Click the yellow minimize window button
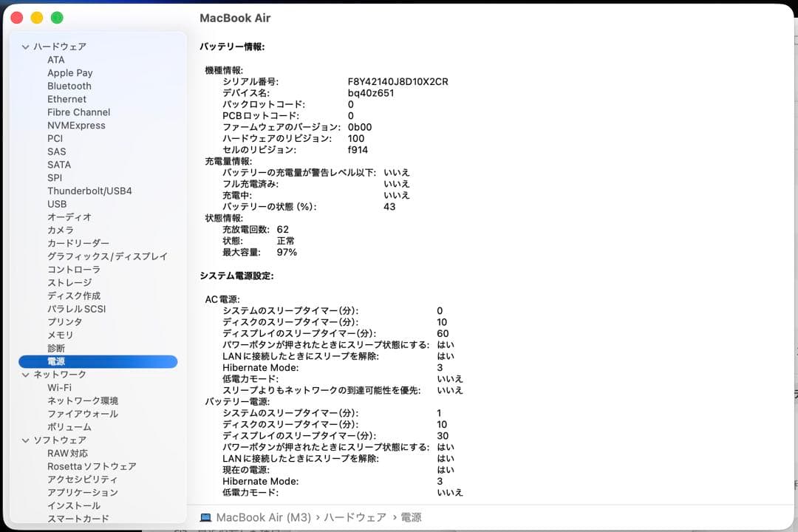The width and height of the screenshot is (798, 532). coord(37,18)
